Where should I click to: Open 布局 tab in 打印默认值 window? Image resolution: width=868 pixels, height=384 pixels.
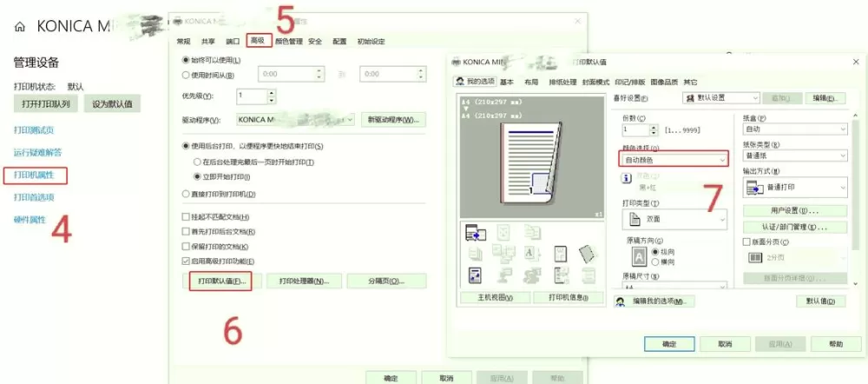(x=531, y=82)
